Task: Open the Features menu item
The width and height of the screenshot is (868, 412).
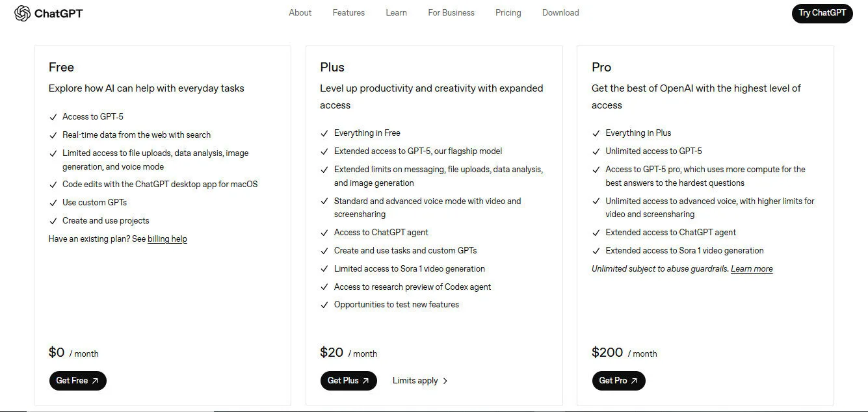Action: 349,12
